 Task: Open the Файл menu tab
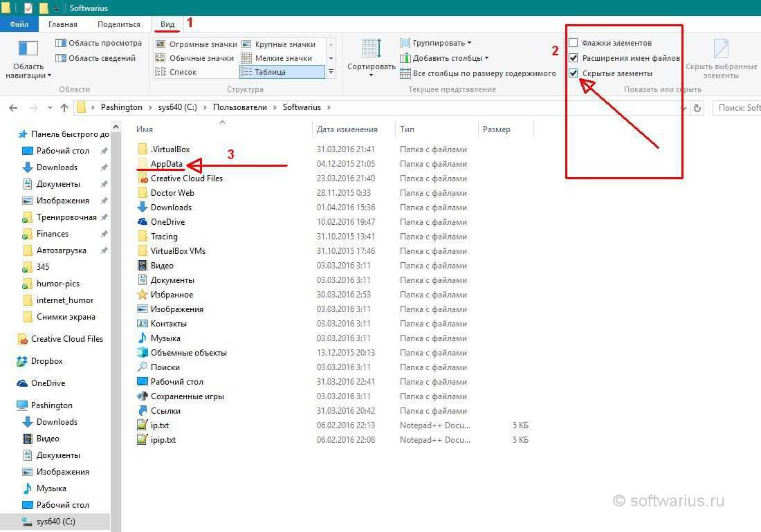[x=19, y=24]
